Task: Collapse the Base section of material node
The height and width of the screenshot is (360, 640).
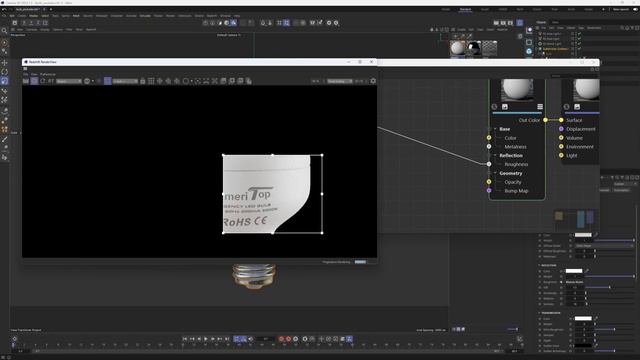Action: 496,129
